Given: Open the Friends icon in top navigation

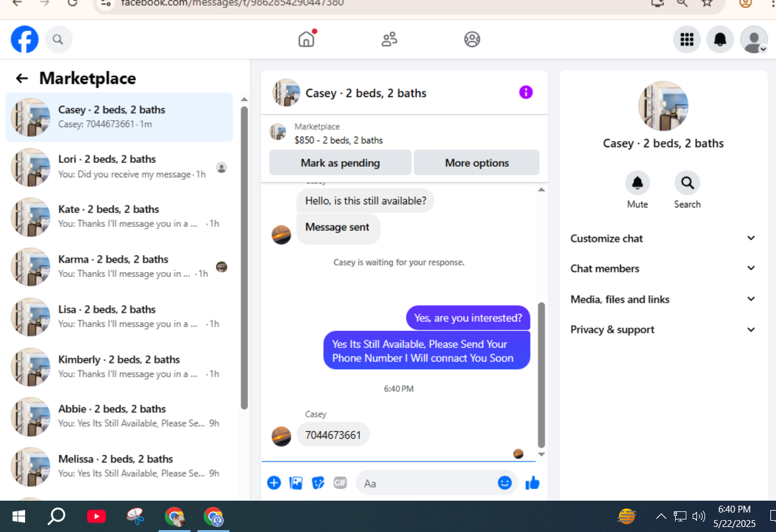Looking at the screenshot, I should 389,39.
